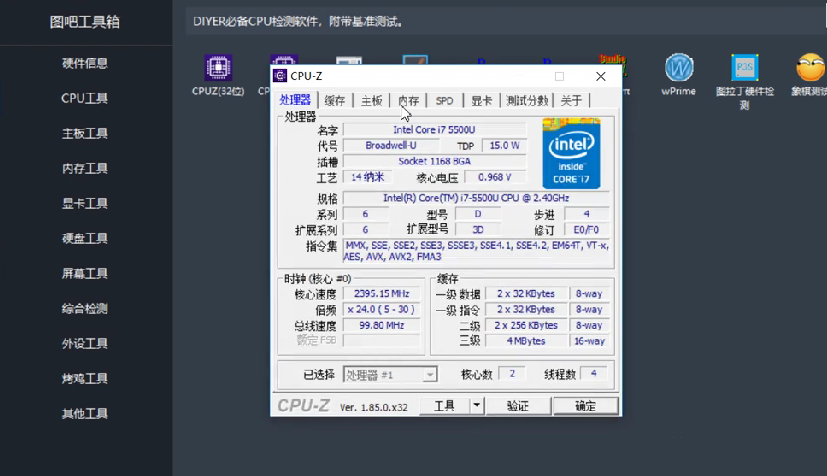Viewport: 827px width, 476px height.
Task: Switch to the 显卡 tab
Action: (482, 100)
